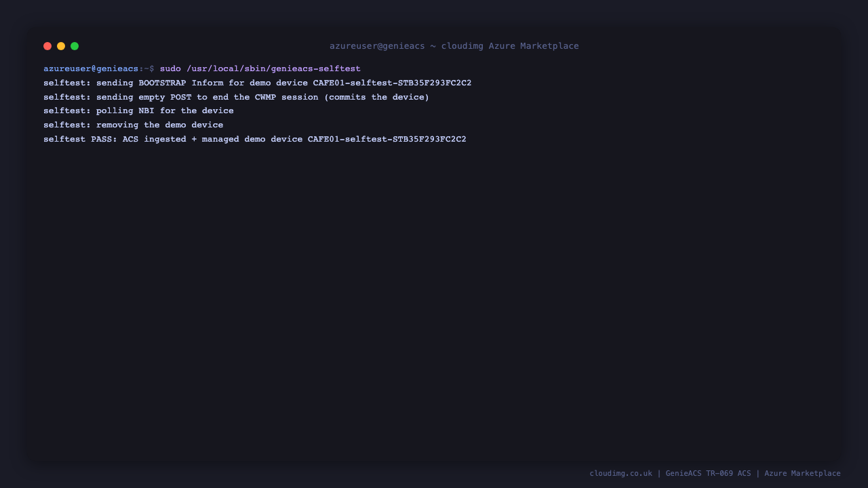Click the 'removing the demo device' line
The height and width of the screenshot is (488, 868).
pos(134,125)
